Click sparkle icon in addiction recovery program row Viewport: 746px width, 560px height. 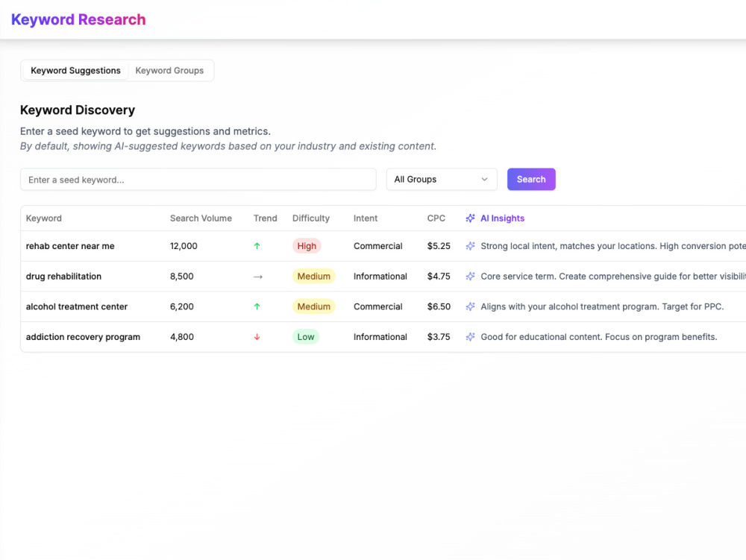tap(470, 336)
